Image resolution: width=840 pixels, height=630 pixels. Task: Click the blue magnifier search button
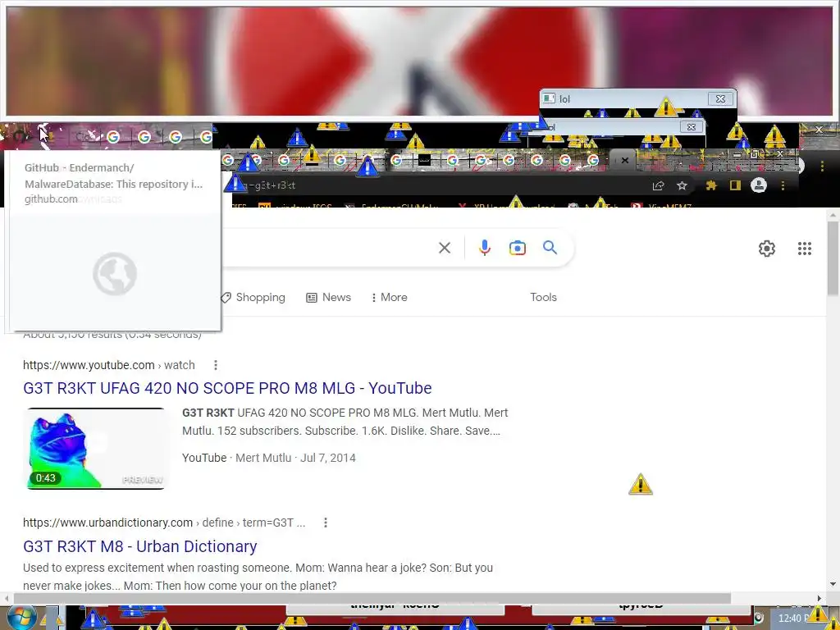550,248
